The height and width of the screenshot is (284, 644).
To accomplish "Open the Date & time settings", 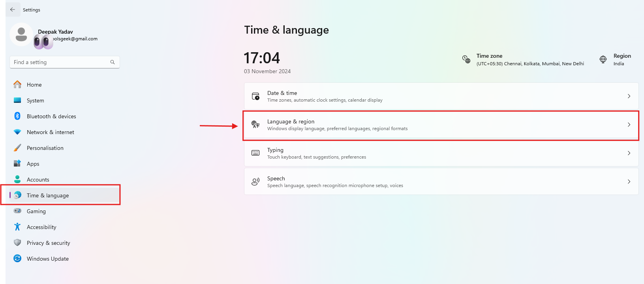I will (x=441, y=96).
